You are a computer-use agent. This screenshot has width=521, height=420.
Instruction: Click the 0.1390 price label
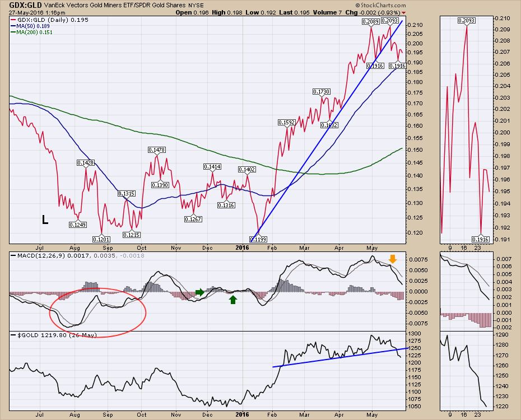pyautogui.click(x=160, y=185)
